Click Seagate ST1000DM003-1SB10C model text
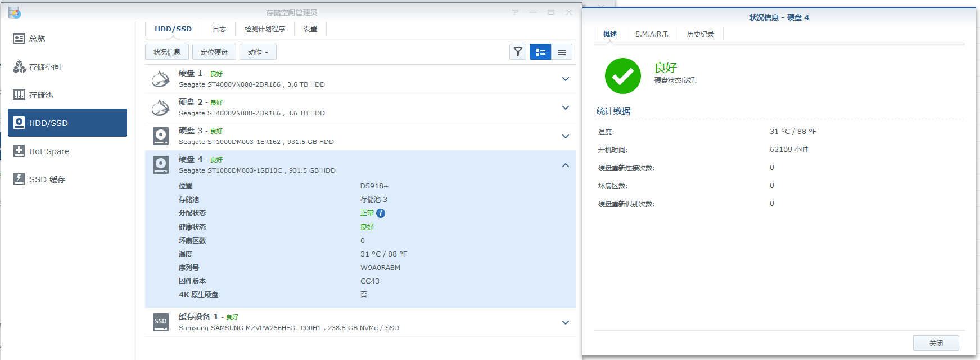The width and height of the screenshot is (980, 360). click(231, 170)
